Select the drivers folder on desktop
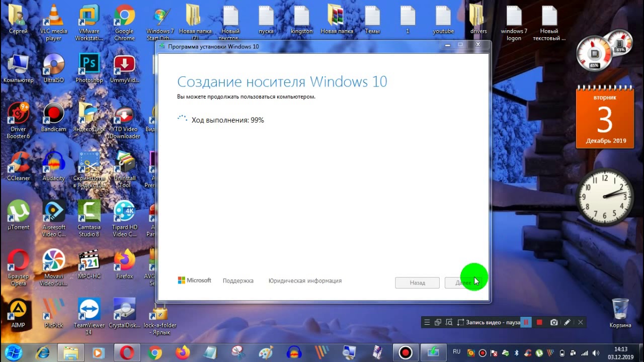 point(478,20)
